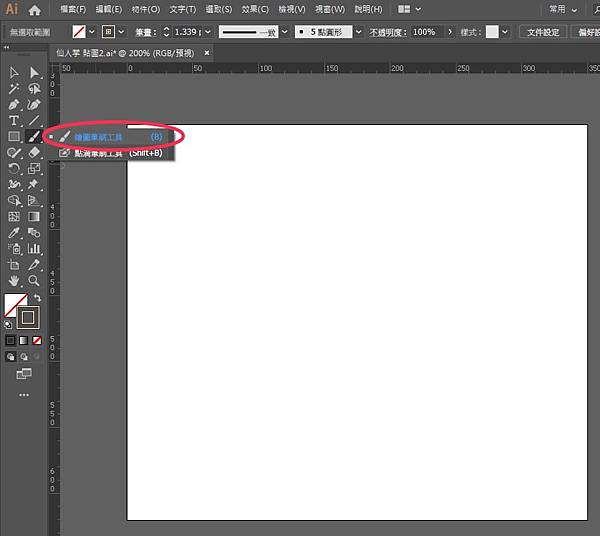The height and width of the screenshot is (536, 600).
Task: Choose 繪圖筆刷工具 (B) from the flyout
Action: 110,137
